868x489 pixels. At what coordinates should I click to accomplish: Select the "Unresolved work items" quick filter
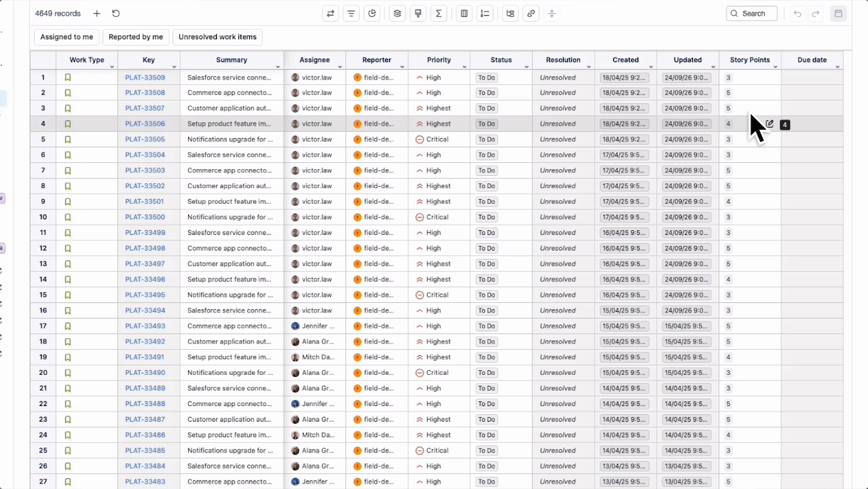217,37
